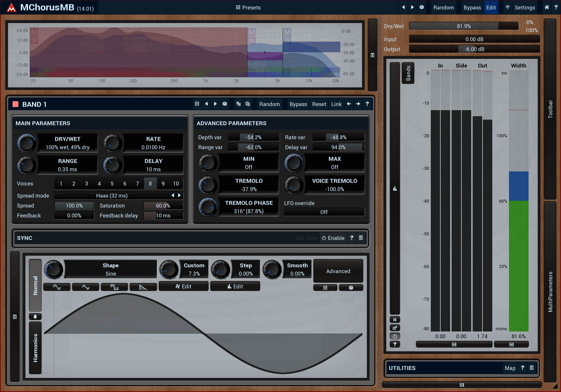Image resolution: width=561 pixels, height=392 pixels.
Task: Switch to previous band left arrow
Action: 349,104
